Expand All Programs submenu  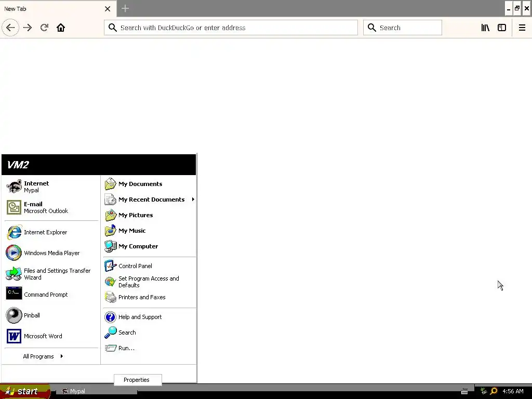coord(43,356)
